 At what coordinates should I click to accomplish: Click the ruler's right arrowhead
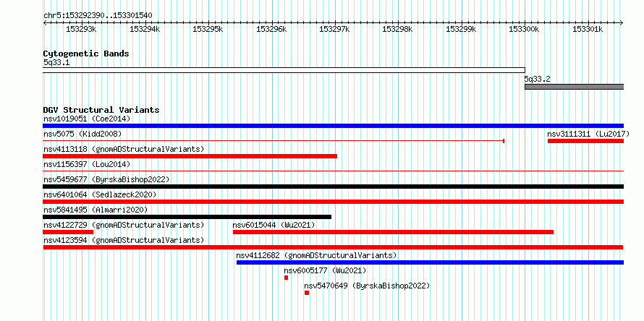click(x=622, y=23)
